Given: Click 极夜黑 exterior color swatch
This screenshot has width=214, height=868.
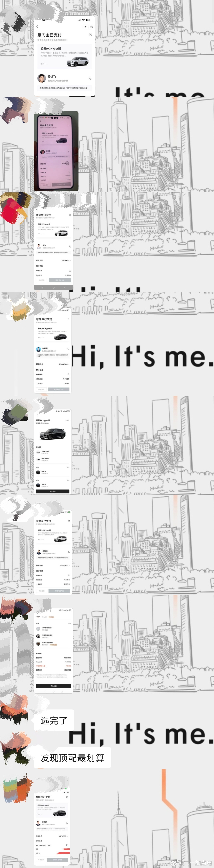Looking at the screenshot, I should coord(38,472).
